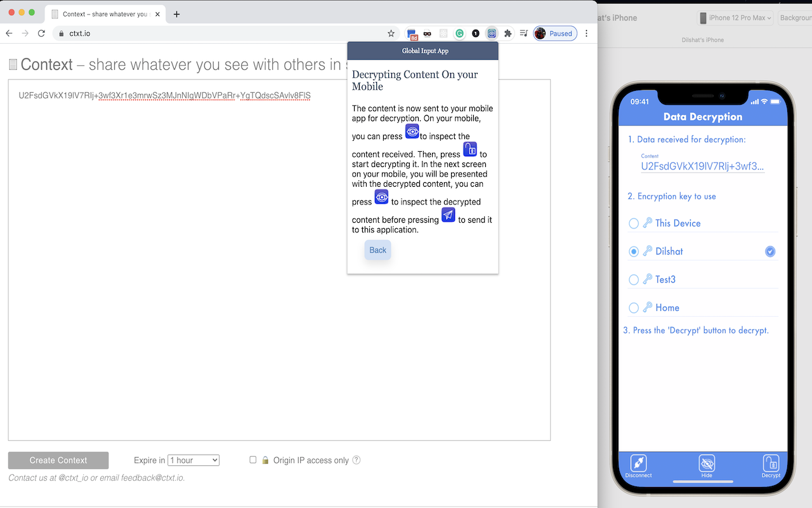Choose the This Device encryption key

coord(634,223)
